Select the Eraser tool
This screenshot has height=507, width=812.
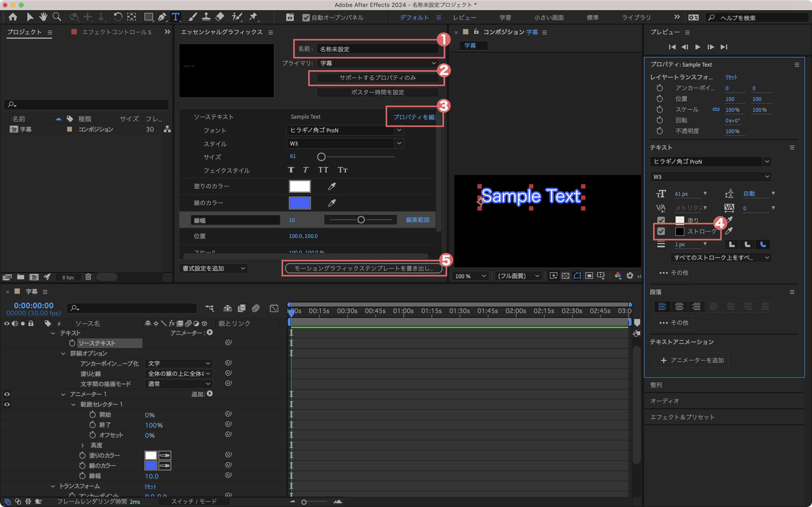click(219, 17)
